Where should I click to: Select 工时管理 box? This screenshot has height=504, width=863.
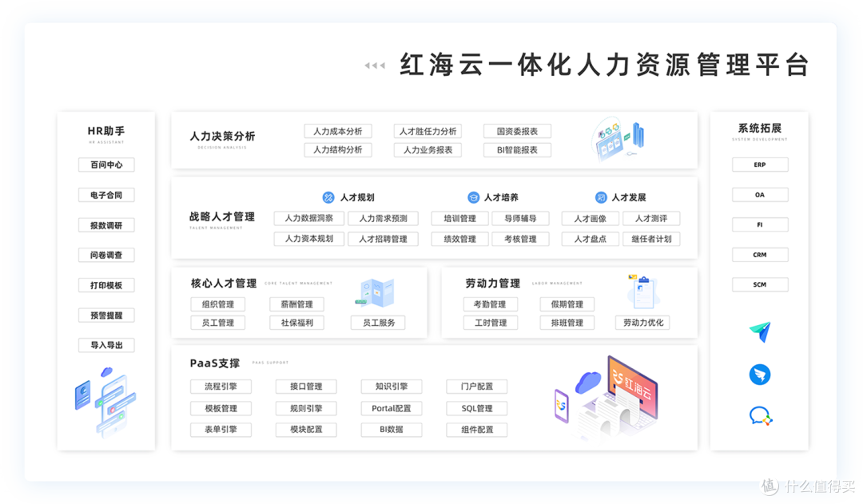pos(491,323)
